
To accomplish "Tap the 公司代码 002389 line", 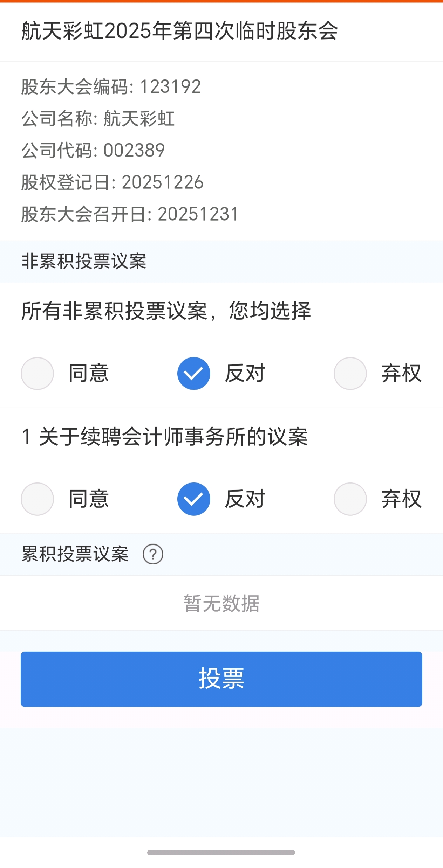I will tap(93, 150).
